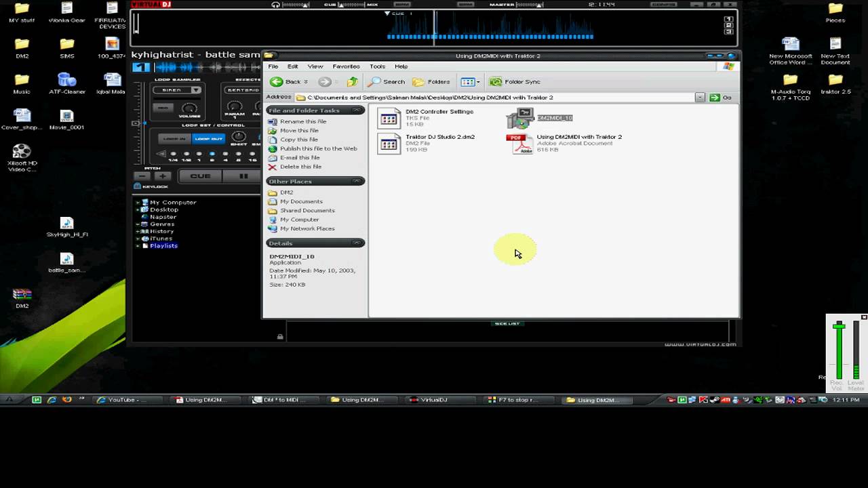Click the address bar path field
Viewport: 868px width, 488px height.
495,98
